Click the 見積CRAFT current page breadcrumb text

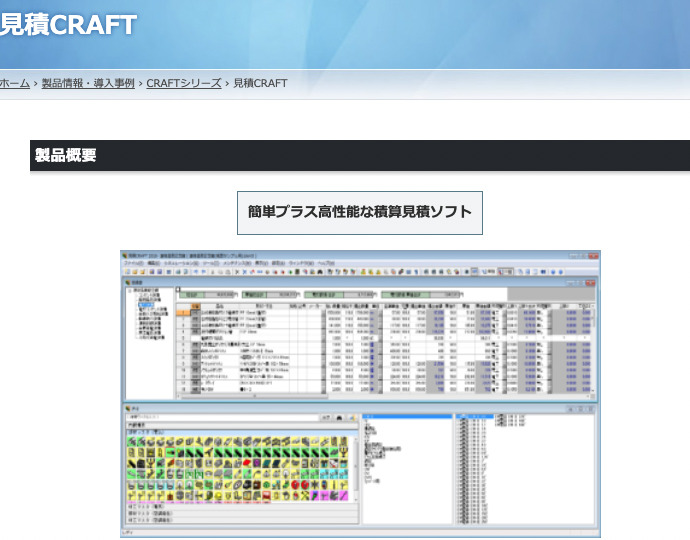260,83
